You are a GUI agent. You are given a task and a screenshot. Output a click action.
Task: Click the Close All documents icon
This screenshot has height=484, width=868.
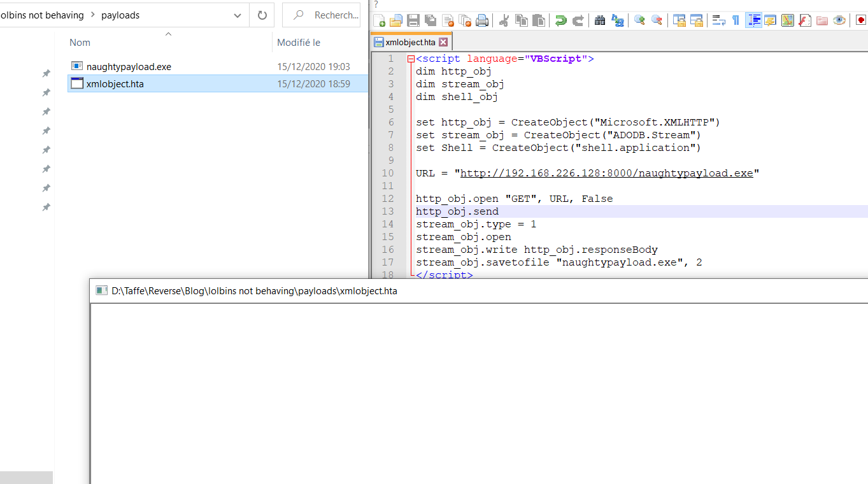465,20
